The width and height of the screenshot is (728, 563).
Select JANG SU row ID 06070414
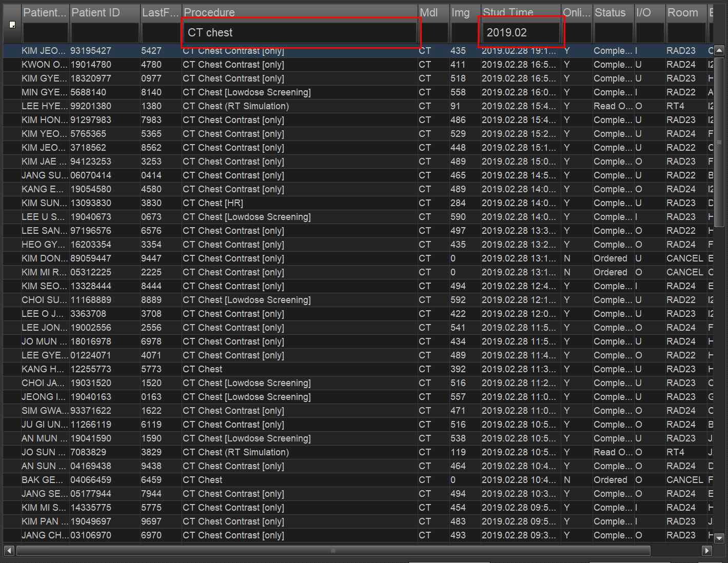point(358,175)
